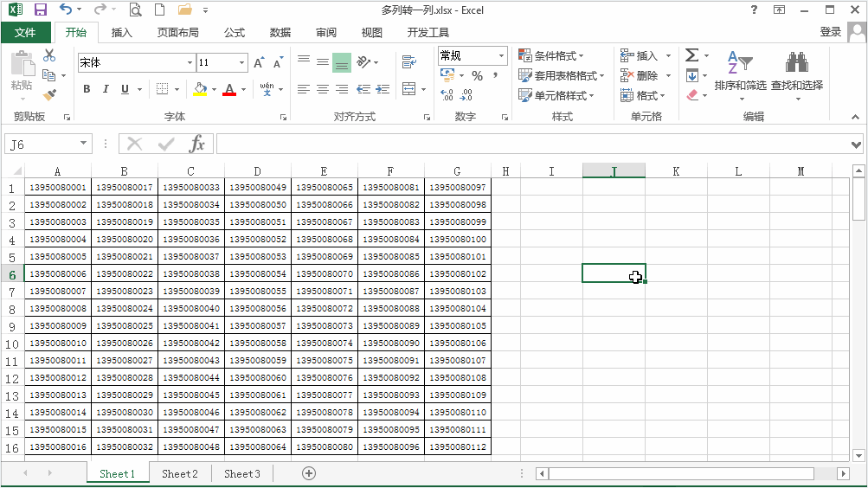Increase decimal places
868x488 pixels.
447,95
